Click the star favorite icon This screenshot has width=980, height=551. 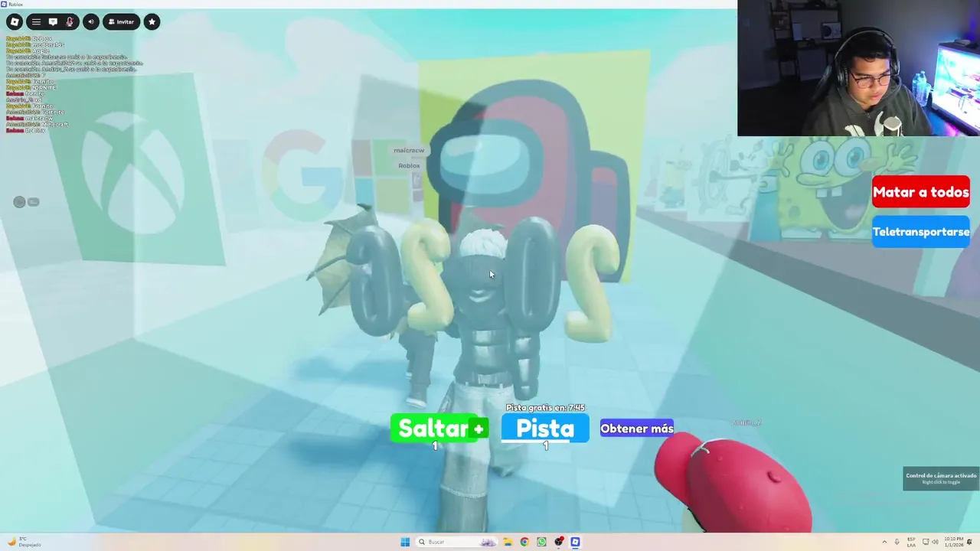[152, 21]
